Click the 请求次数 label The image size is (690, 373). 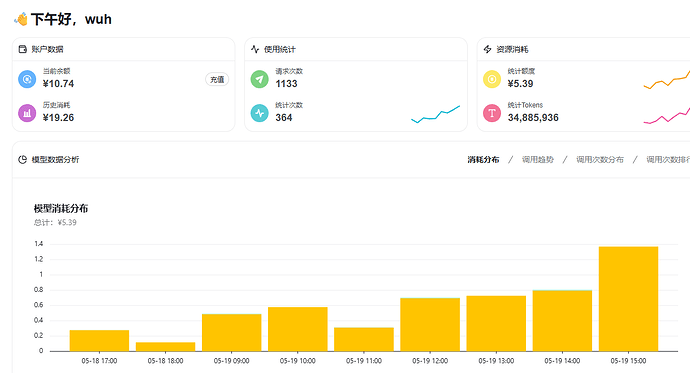point(289,71)
